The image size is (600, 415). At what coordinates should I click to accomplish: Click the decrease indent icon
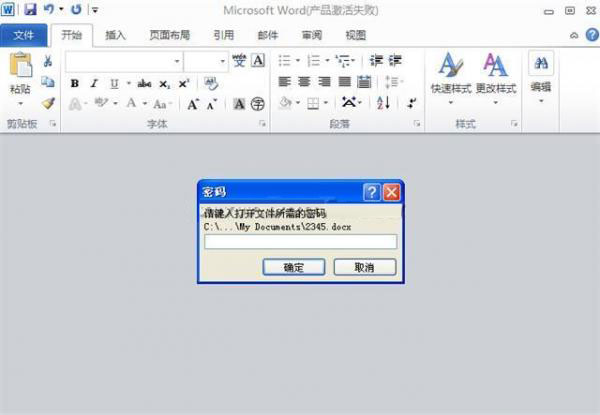pos(376,60)
